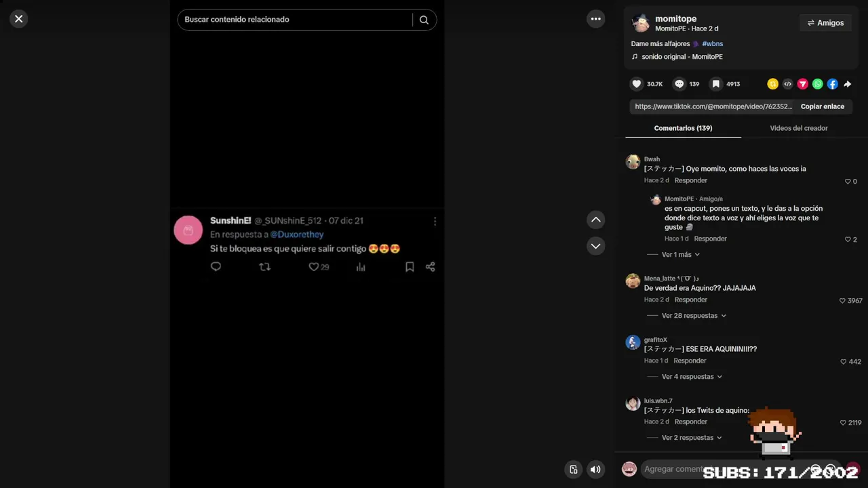Switch to Videos del creador tab
Screen dimensions: 868x488
click(x=799, y=128)
